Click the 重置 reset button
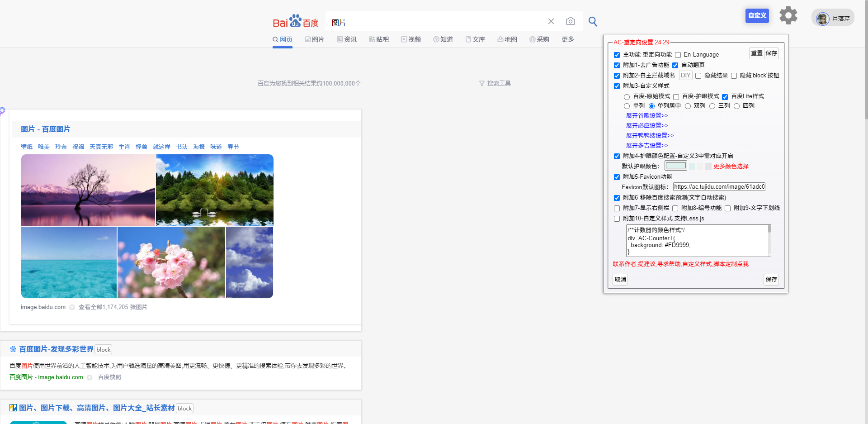Image resolution: width=868 pixels, height=424 pixels. (x=757, y=53)
